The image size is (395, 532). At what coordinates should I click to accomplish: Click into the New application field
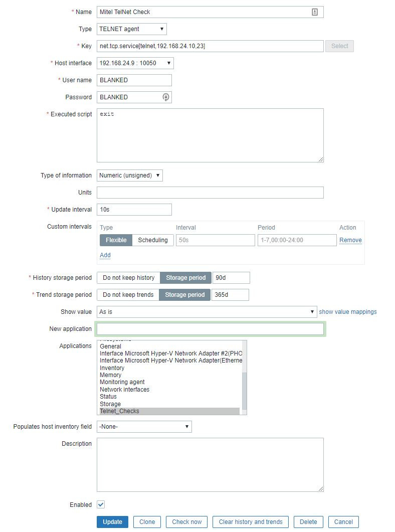pos(210,329)
